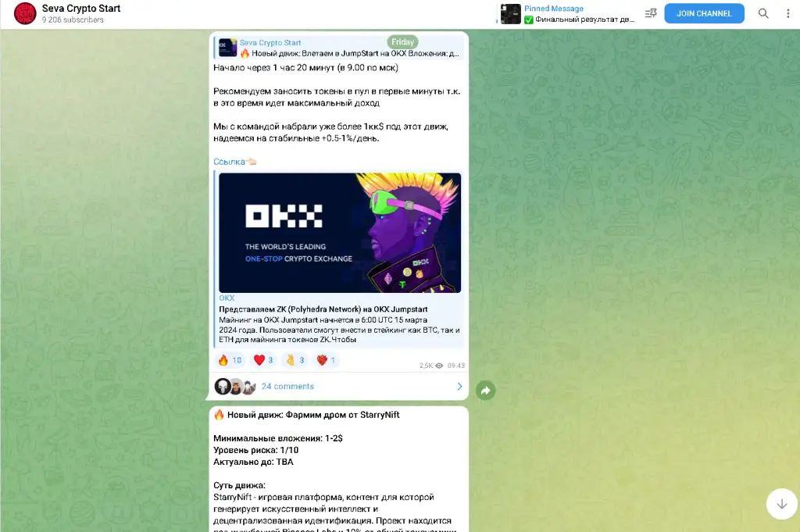Add a fire reaction with 10 count

(x=230, y=360)
